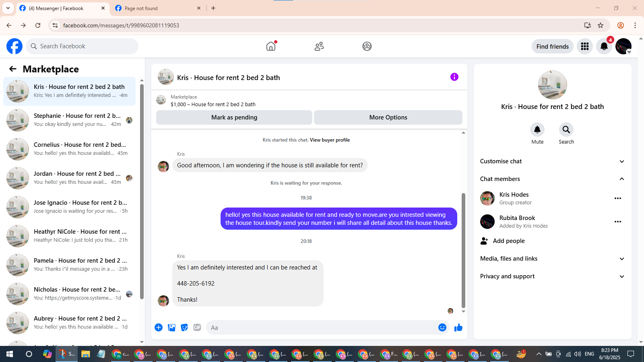Screen dimensions: 644x362
Task: Click the address bar URL
Action: pyautogui.click(x=121, y=25)
